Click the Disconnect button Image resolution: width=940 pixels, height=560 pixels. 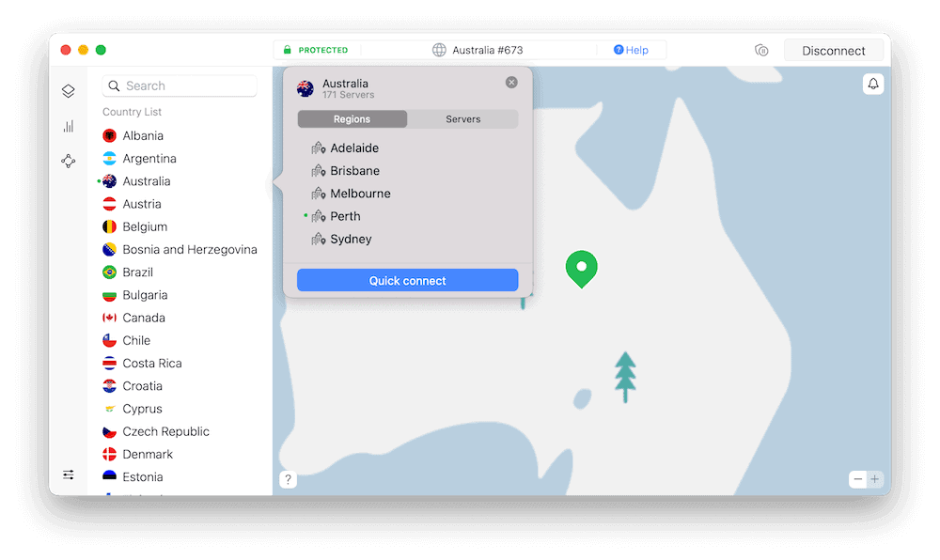tap(833, 51)
